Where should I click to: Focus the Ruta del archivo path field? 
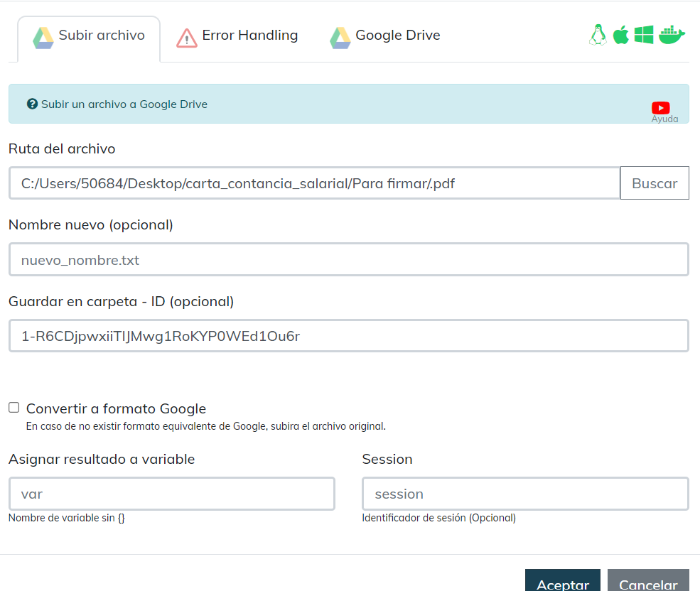[314, 183]
